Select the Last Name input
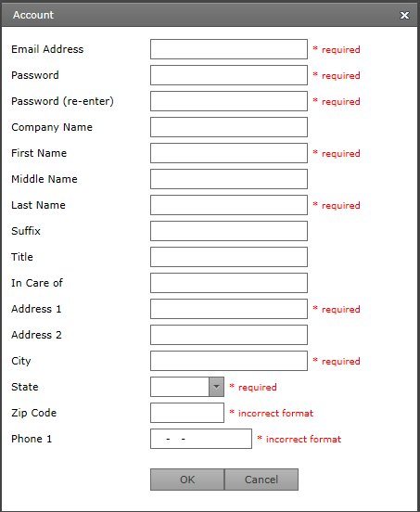The image size is (420, 512). click(229, 205)
